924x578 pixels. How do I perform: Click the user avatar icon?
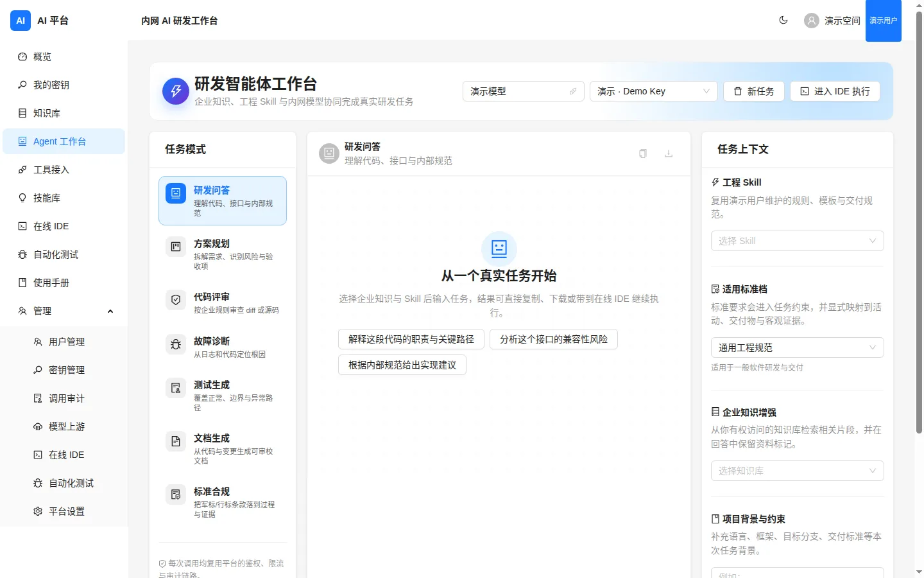(812, 21)
